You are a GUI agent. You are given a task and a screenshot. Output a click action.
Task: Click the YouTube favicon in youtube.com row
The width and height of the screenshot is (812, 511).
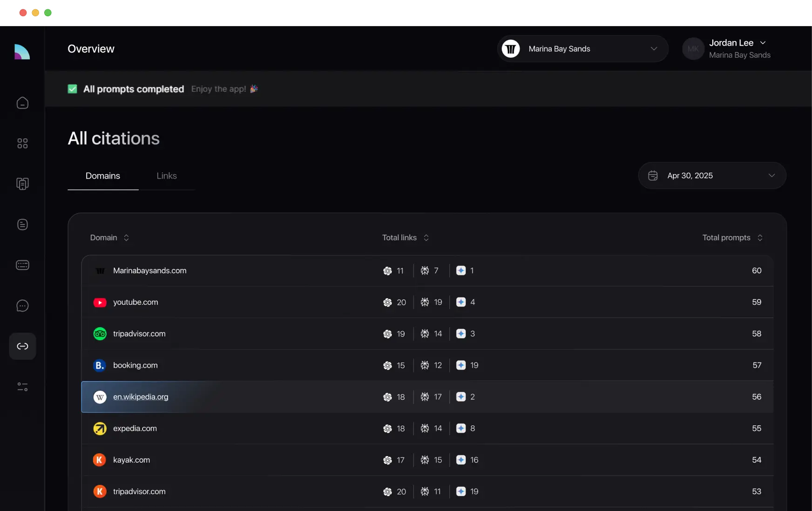(100, 303)
